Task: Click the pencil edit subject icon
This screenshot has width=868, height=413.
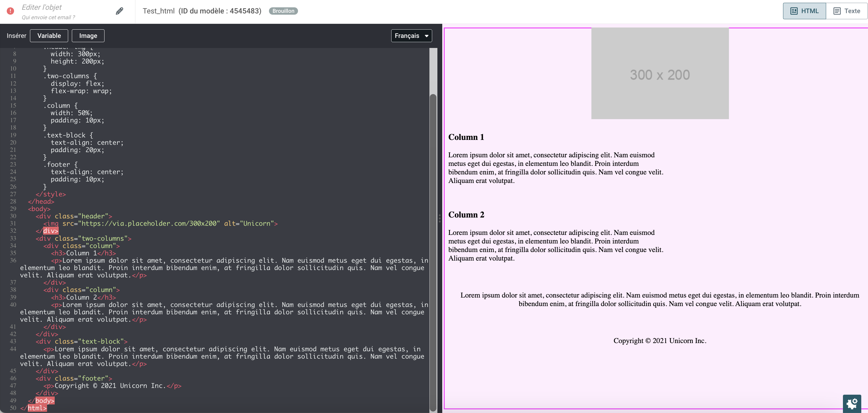Action: coord(119,11)
